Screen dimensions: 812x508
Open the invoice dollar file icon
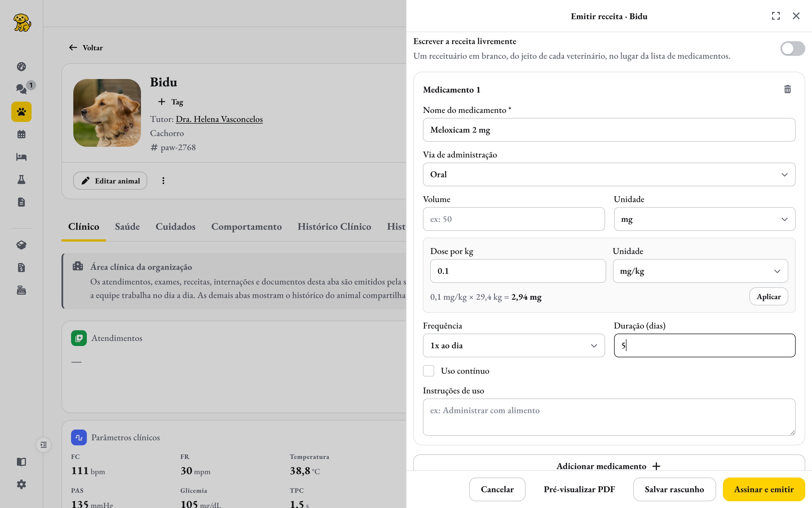pyautogui.click(x=21, y=268)
